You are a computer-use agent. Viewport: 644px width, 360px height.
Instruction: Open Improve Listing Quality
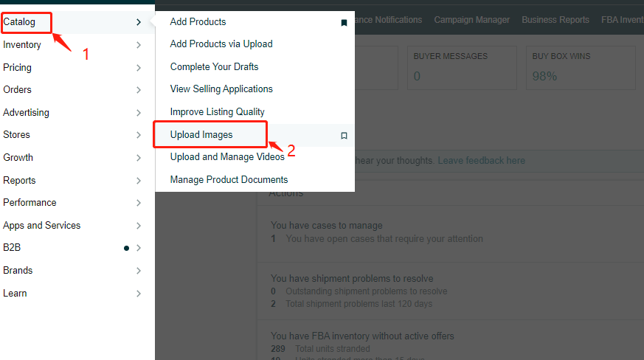[218, 112]
